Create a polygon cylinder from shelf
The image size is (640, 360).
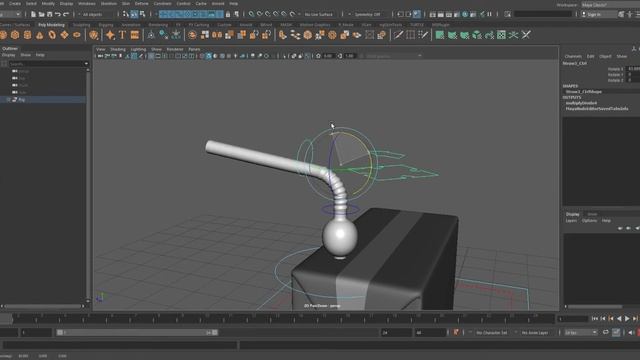pos(27,35)
